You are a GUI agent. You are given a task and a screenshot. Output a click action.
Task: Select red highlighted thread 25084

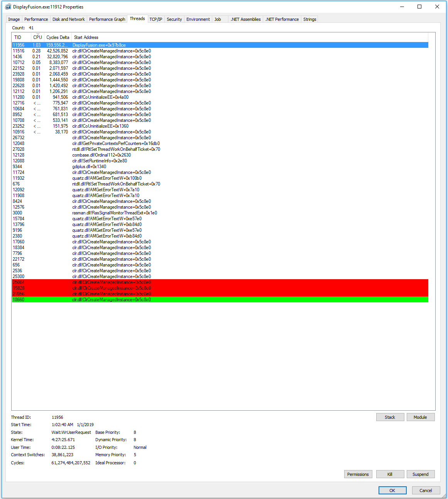point(112,282)
